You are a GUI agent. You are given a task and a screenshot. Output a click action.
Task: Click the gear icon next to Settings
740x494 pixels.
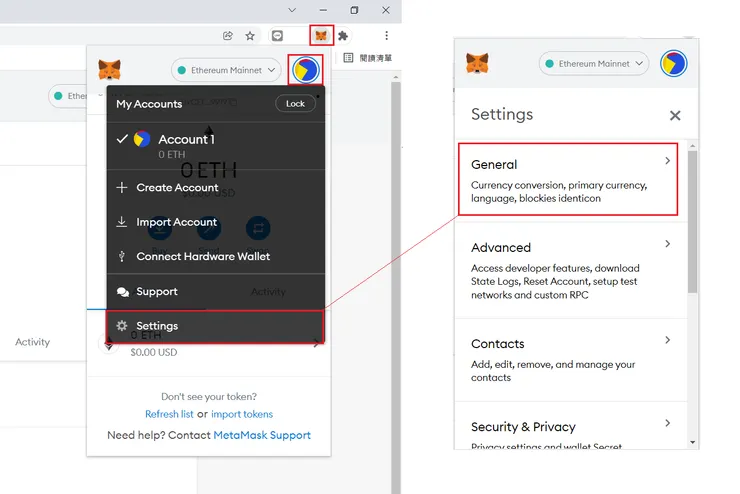point(122,326)
